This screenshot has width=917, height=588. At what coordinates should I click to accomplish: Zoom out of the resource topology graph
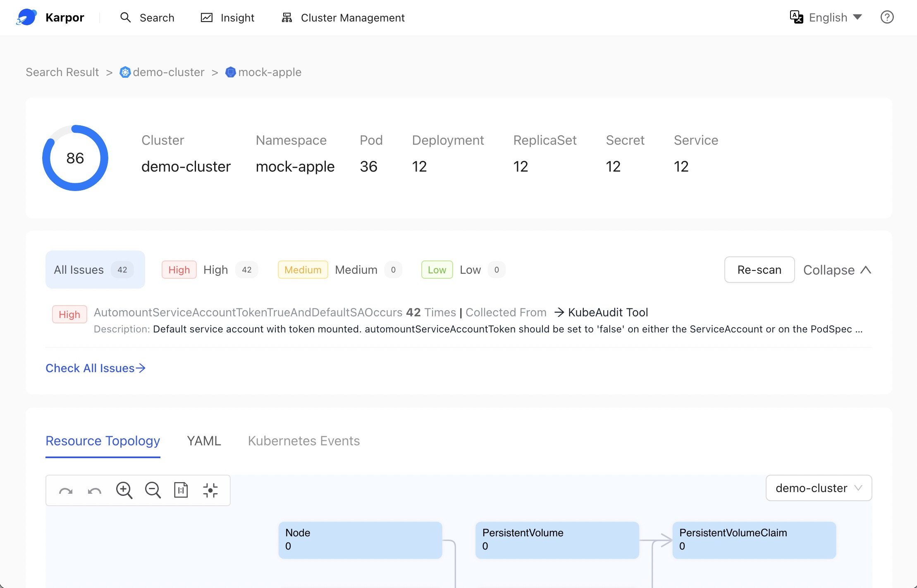tap(153, 490)
